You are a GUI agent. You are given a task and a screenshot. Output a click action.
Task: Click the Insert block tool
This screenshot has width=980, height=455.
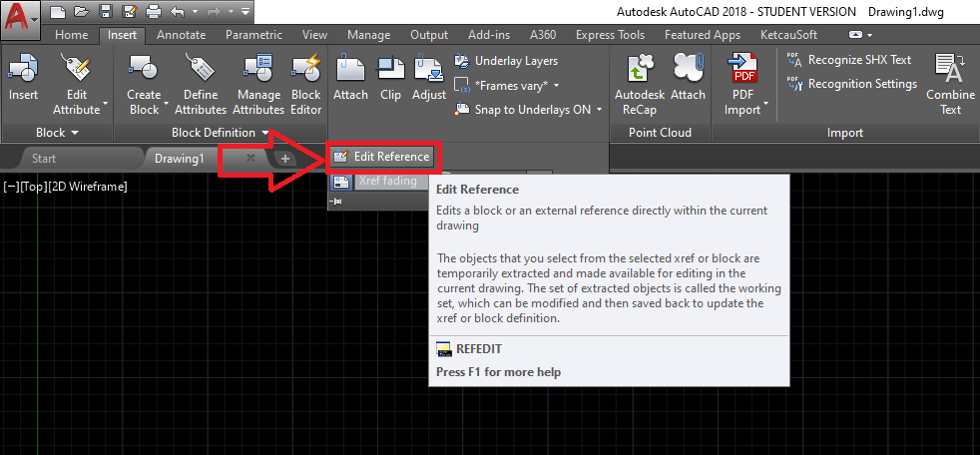click(x=23, y=78)
